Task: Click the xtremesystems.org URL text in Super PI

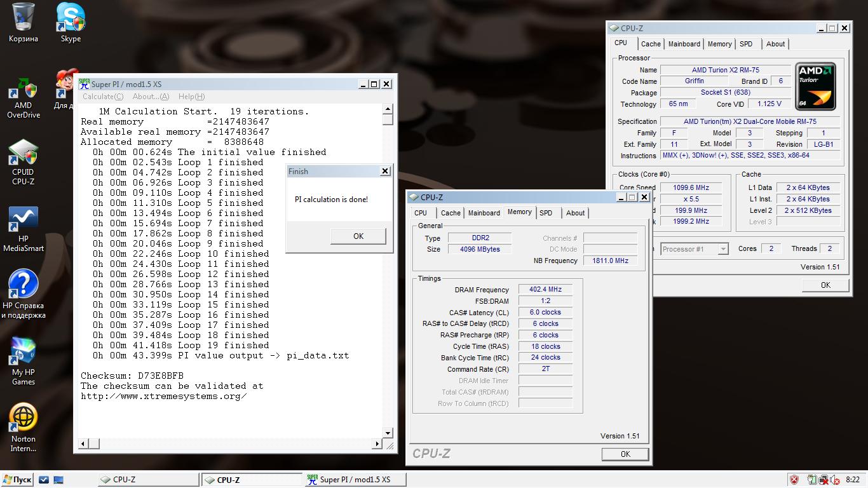Action: [x=163, y=396]
